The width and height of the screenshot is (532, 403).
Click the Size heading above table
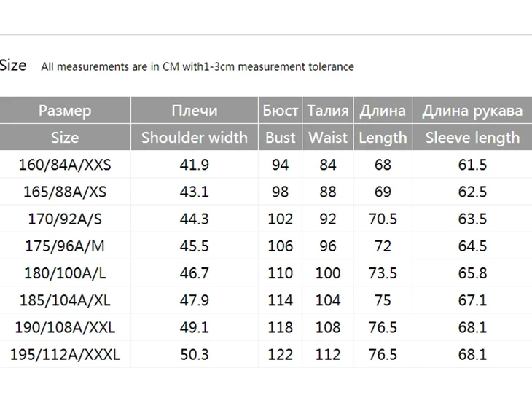coord(13,66)
